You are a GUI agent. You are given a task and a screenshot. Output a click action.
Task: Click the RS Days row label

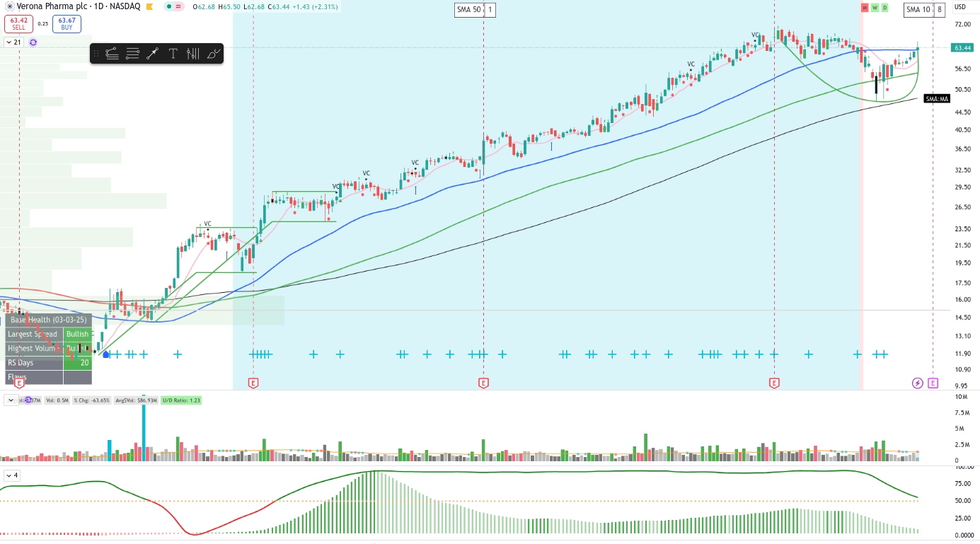[x=34, y=363]
